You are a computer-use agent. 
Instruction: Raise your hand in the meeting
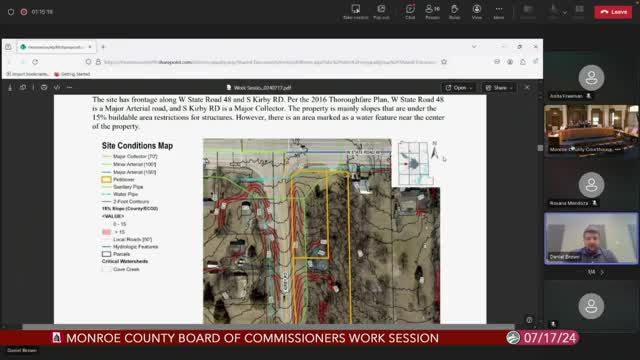pyautogui.click(x=454, y=12)
